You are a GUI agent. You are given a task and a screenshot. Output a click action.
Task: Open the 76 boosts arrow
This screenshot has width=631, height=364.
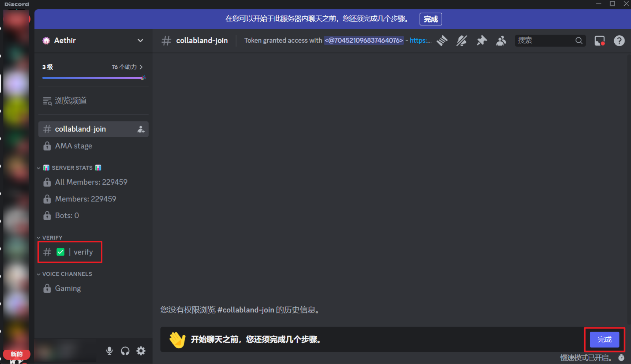pyautogui.click(x=141, y=67)
